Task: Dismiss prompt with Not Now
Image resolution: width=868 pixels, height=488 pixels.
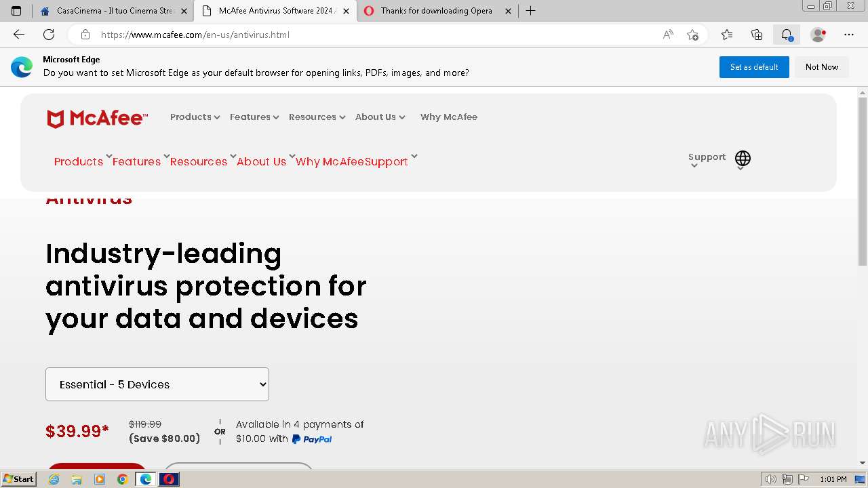Action: 822,67
